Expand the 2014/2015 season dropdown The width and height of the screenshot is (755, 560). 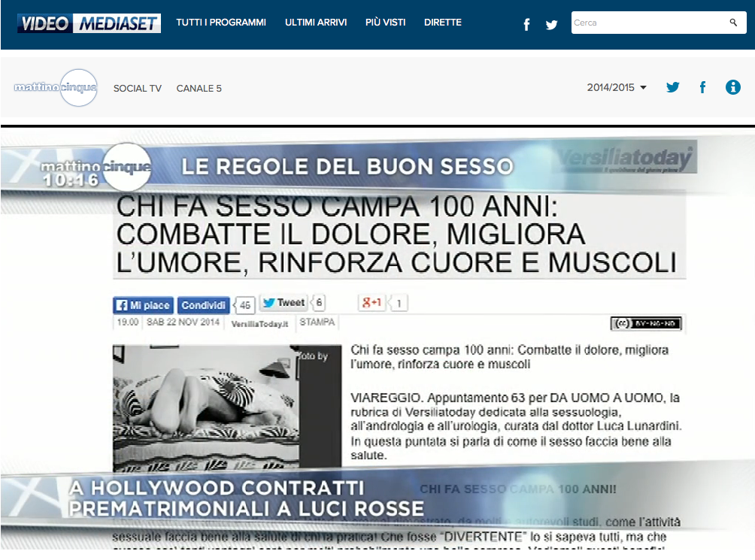617,87
